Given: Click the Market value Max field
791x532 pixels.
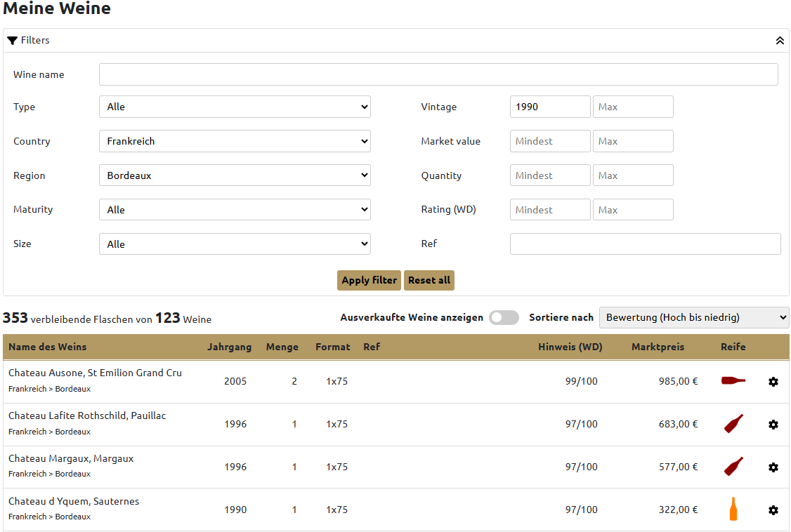Looking at the screenshot, I should click(633, 141).
